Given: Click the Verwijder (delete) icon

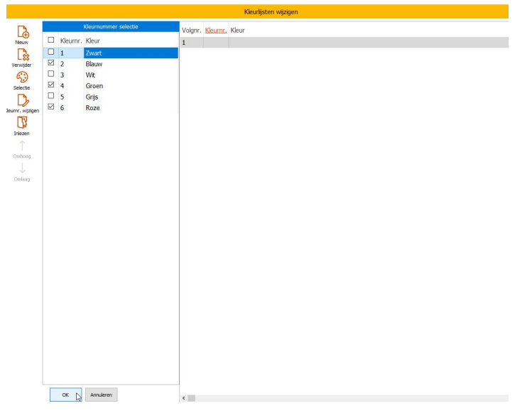Looking at the screenshot, I should point(22,54).
